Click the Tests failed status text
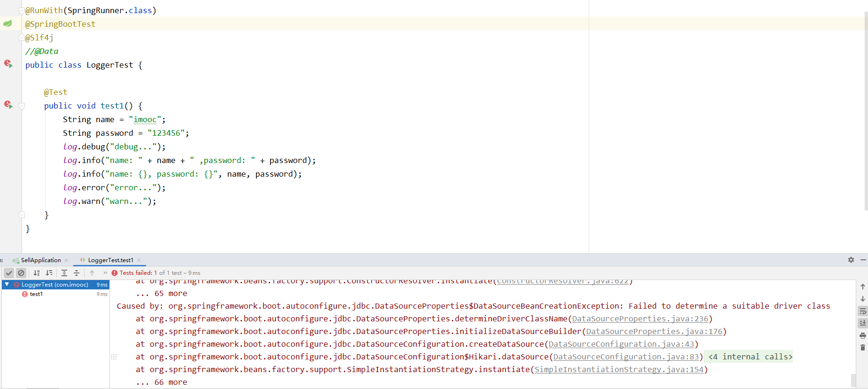Screen dimensions: 868x389 [x=160, y=273]
